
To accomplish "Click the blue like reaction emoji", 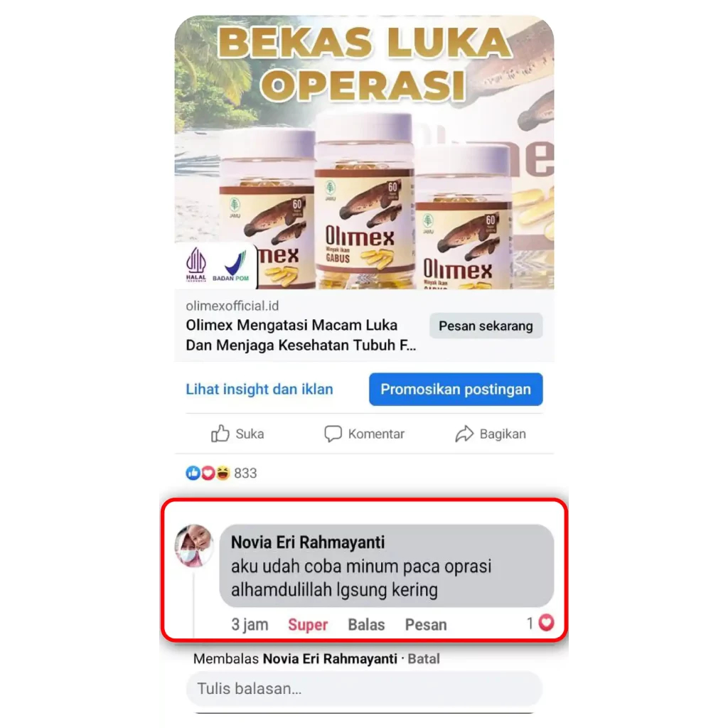I will point(193,473).
